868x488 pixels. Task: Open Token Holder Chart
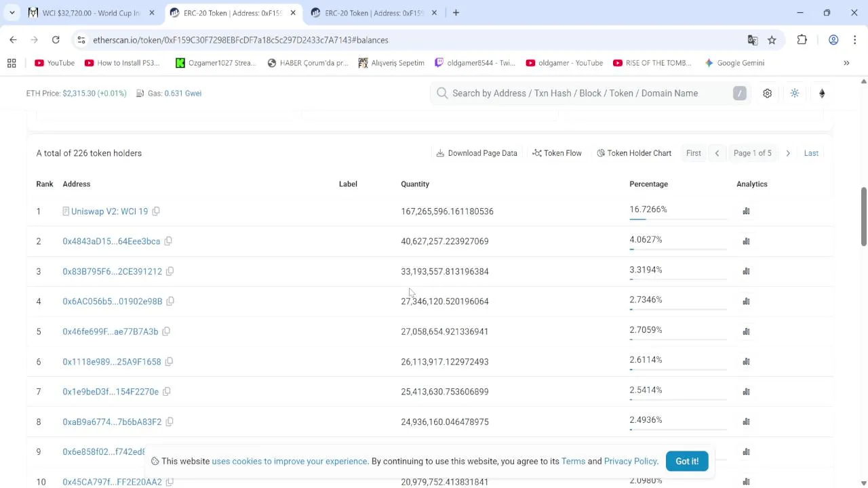tap(634, 153)
